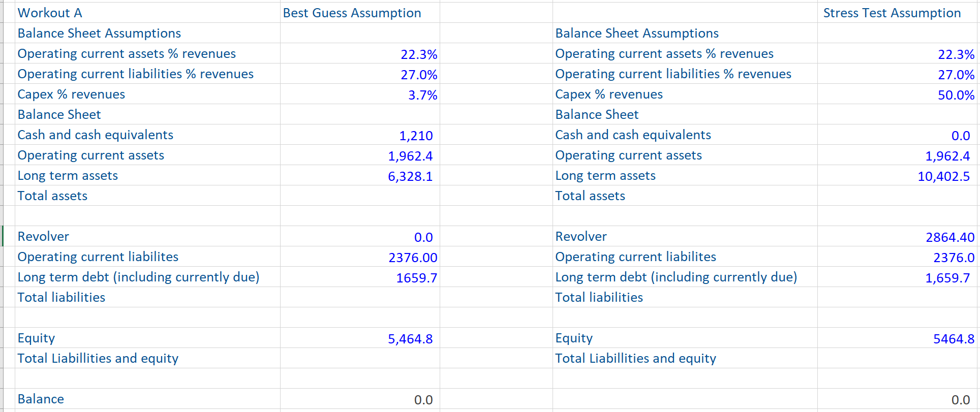The width and height of the screenshot is (980, 412).
Task: Select the Best Guess Equity value 5,464.8
Action: click(410, 339)
